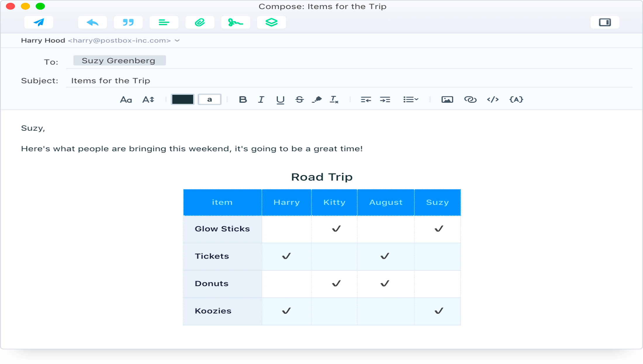Insert a hyperlink with the link icon
643x364 pixels.
[470, 100]
